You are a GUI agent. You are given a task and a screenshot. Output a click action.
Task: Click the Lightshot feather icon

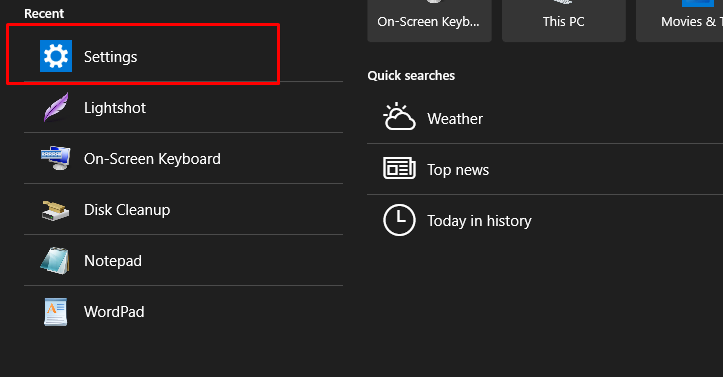[x=56, y=107]
